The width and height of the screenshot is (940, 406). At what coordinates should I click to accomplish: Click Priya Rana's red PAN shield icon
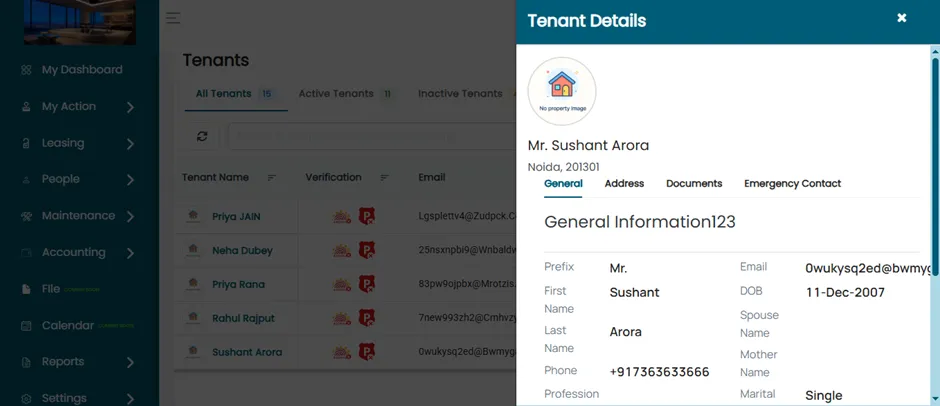tap(367, 284)
